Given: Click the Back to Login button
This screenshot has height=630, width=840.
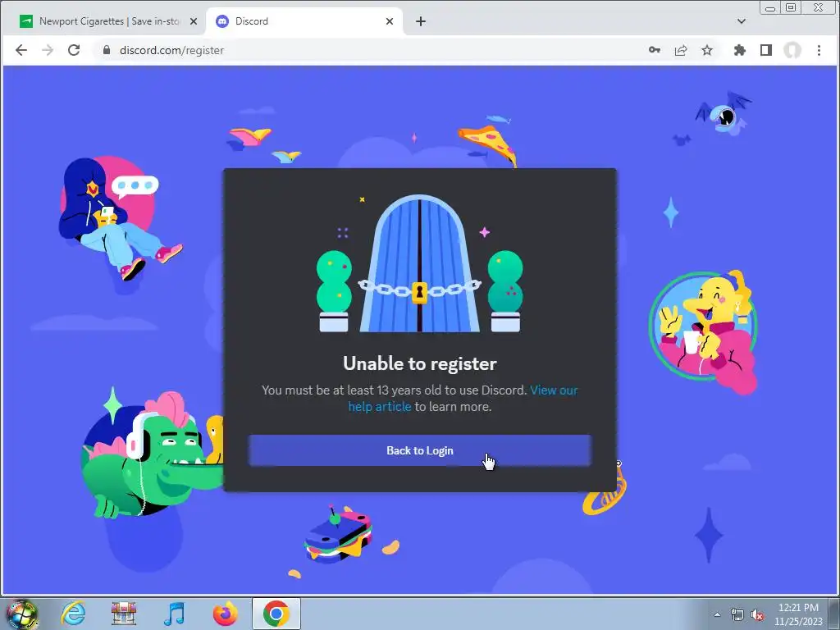Looking at the screenshot, I should [419, 450].
